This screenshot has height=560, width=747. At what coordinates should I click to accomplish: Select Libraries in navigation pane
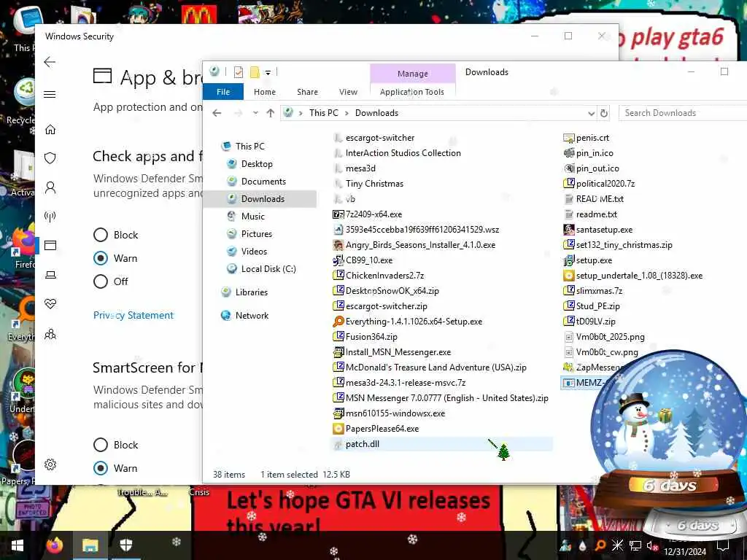[x=251, y=292]
